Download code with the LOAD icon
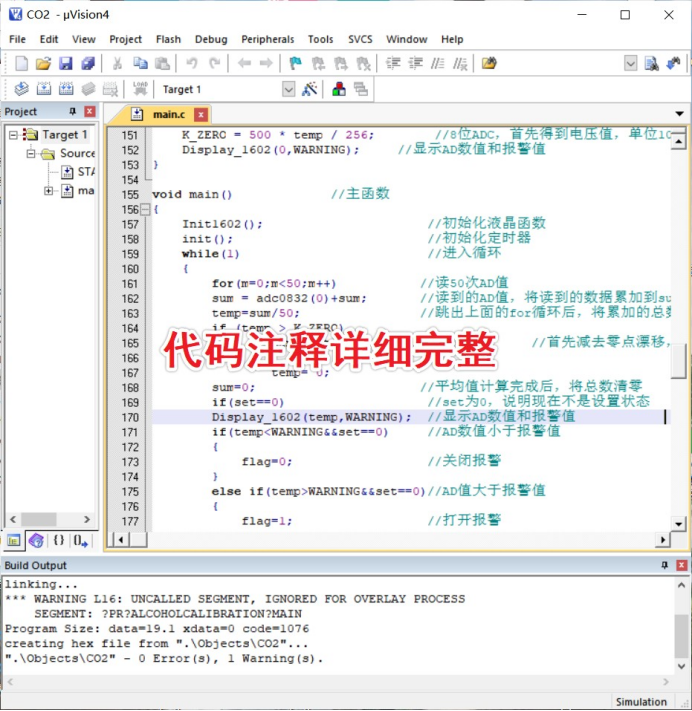 [x=140, y=89]
